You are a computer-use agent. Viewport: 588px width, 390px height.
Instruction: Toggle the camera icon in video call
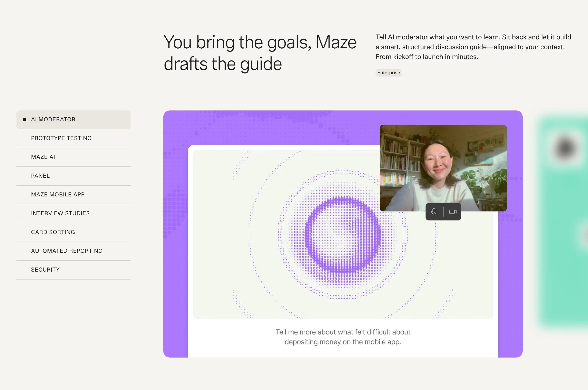tap(453, 212)
